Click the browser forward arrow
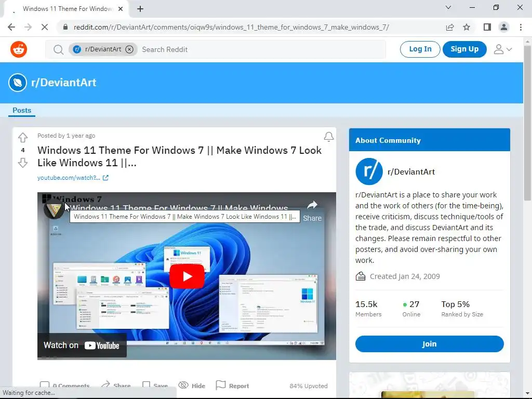This screenshot has width=532, height=399. point(28,27)
